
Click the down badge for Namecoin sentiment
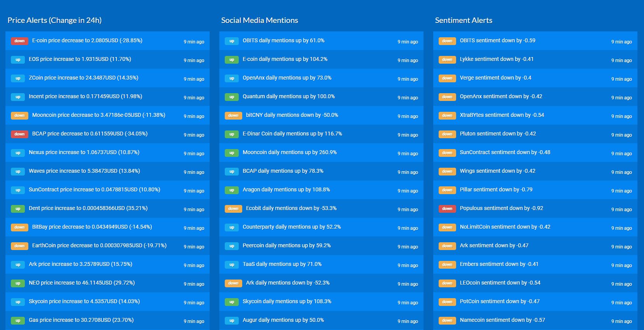click(447, 320)
